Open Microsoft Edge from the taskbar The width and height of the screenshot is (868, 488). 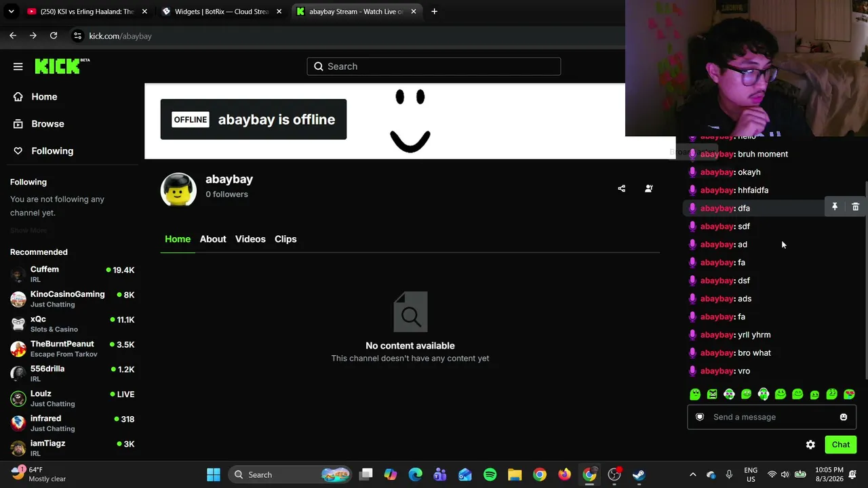[415, 474]
